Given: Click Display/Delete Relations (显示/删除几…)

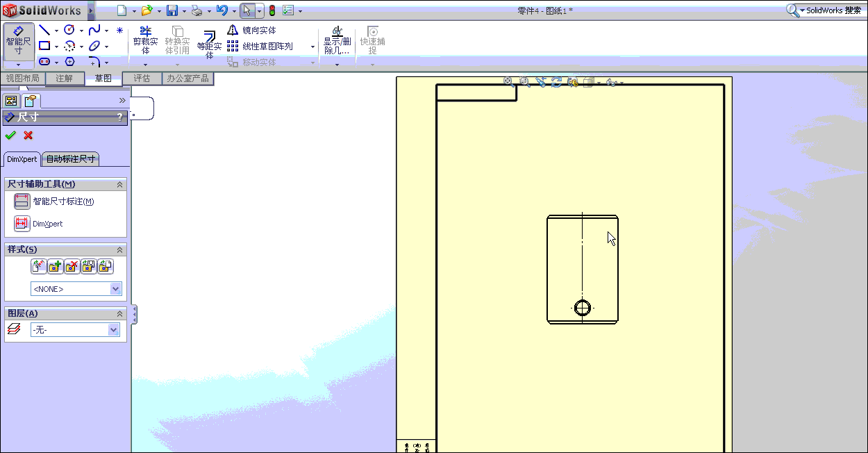Looking at the screenshot, I should [x=337, y=41].
